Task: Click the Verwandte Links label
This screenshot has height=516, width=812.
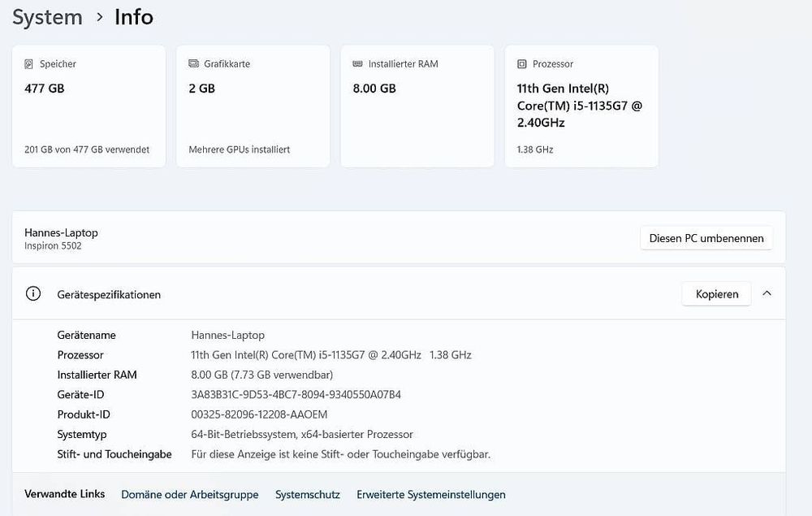Action: (x=65, y=494)
